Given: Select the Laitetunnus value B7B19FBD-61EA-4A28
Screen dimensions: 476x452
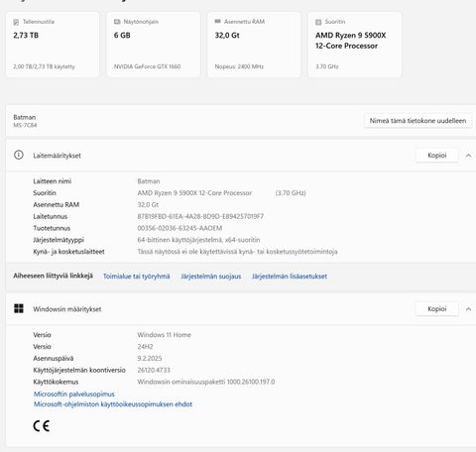Looking at the screenshot, I should [x=200, y=216].
